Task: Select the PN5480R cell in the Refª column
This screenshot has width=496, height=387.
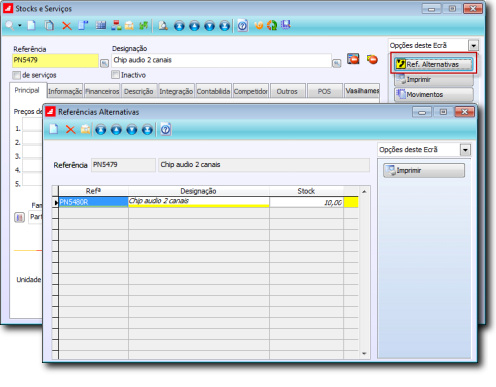Action: click(93, 202)
